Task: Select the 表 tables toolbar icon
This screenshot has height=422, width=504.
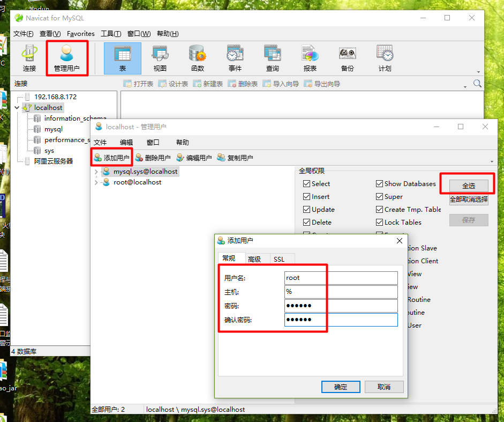Action: [123, 58]
